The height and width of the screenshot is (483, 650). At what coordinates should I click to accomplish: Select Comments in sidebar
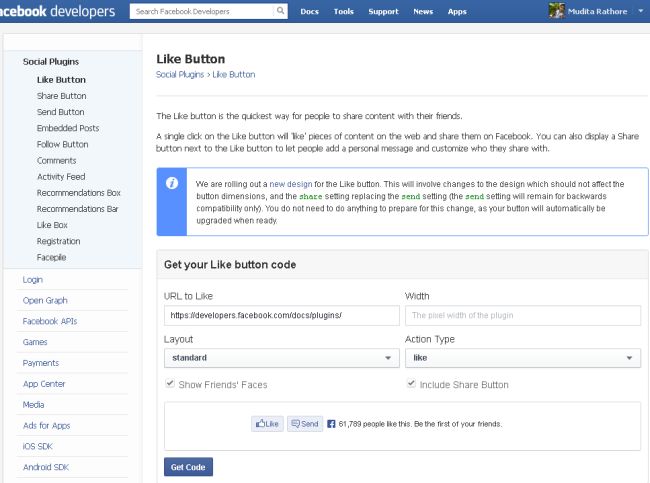point(56,160)
